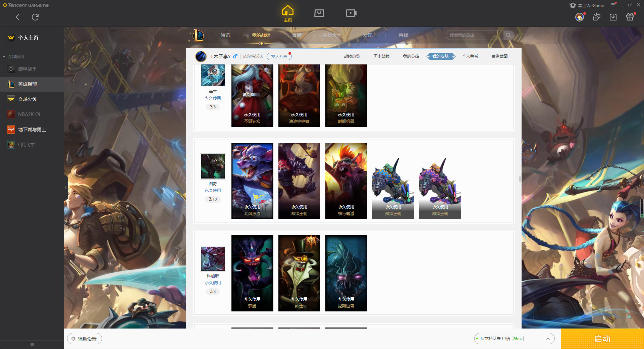This screenshot has height=349, width=644.
Task: Click the 启动 launch button
Action: pyautogui.click(x=602, y=339)
